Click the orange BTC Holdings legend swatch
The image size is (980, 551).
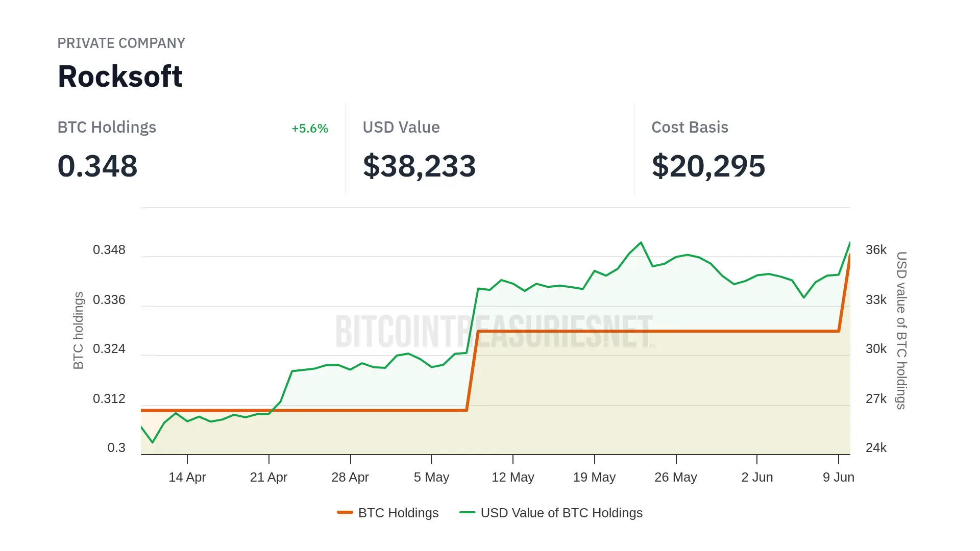pos(345,512)
